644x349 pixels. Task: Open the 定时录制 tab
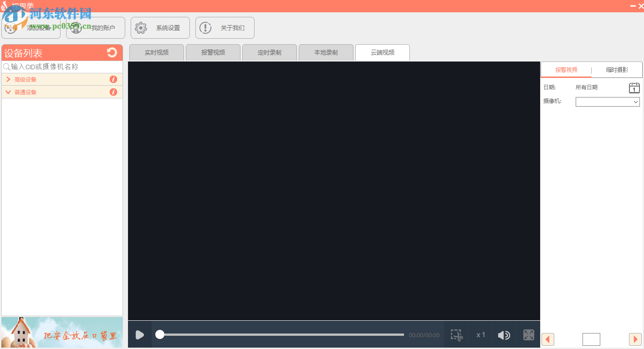point(270,52)
